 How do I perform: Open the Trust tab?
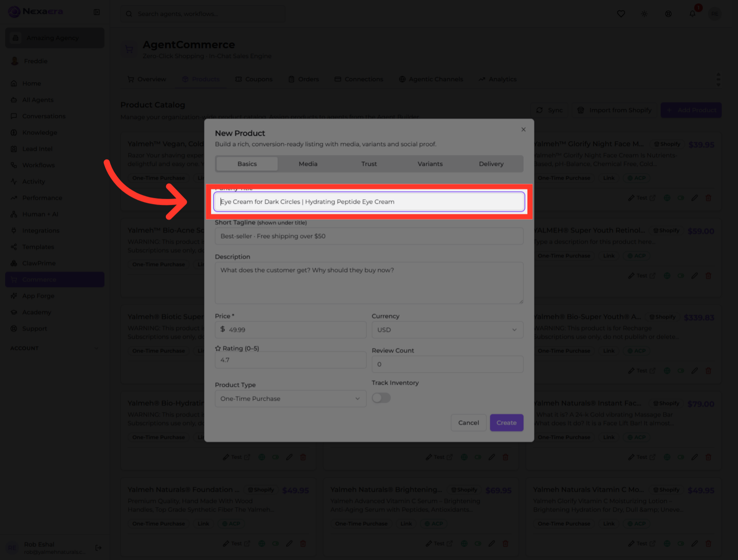[x=369, y=164]
